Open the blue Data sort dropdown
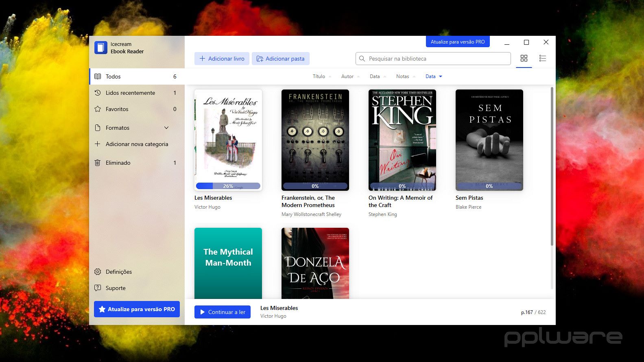This screenshot has width=644, height=362. click(434, 76)
